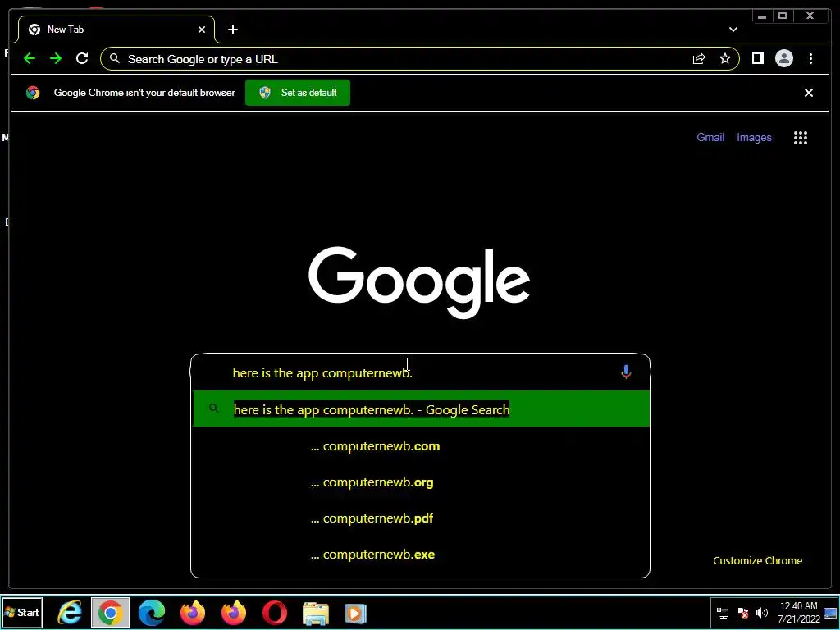840x630 pixels.
Task: Dismiss the default browser infobar
Action: [x=808, y=93]
